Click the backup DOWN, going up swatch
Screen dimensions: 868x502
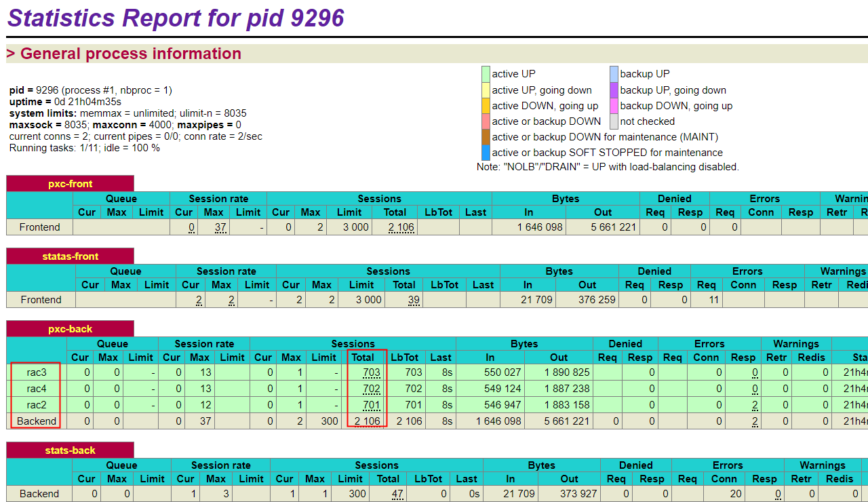(614, 105)
